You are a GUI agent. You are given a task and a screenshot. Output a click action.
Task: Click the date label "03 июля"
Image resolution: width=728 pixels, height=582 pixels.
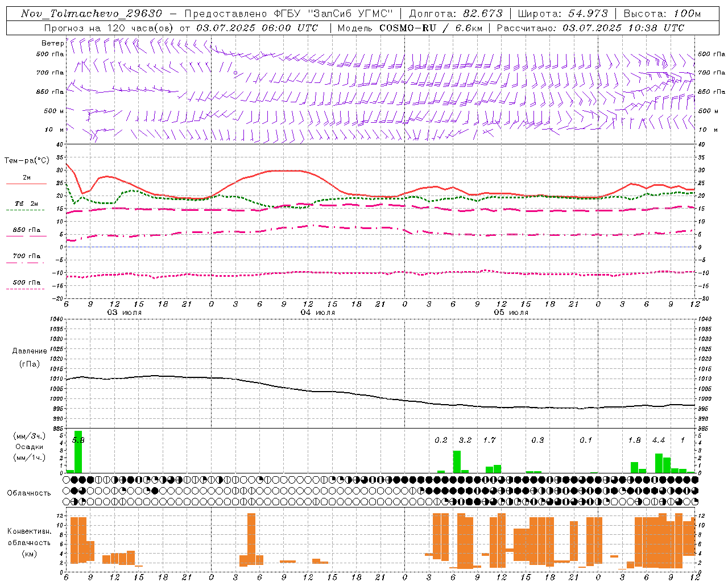125,313
